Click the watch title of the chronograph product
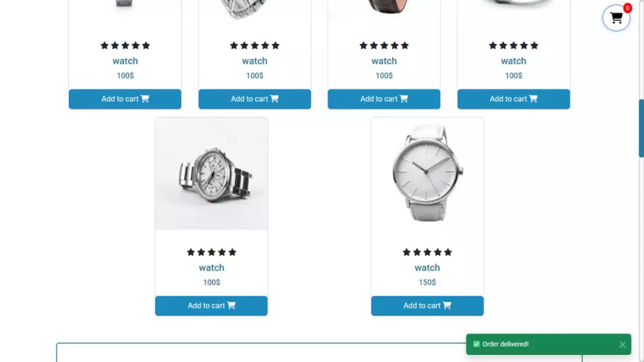Image resolution: width=644 pixels, height=362 pixels. point(211,267)
